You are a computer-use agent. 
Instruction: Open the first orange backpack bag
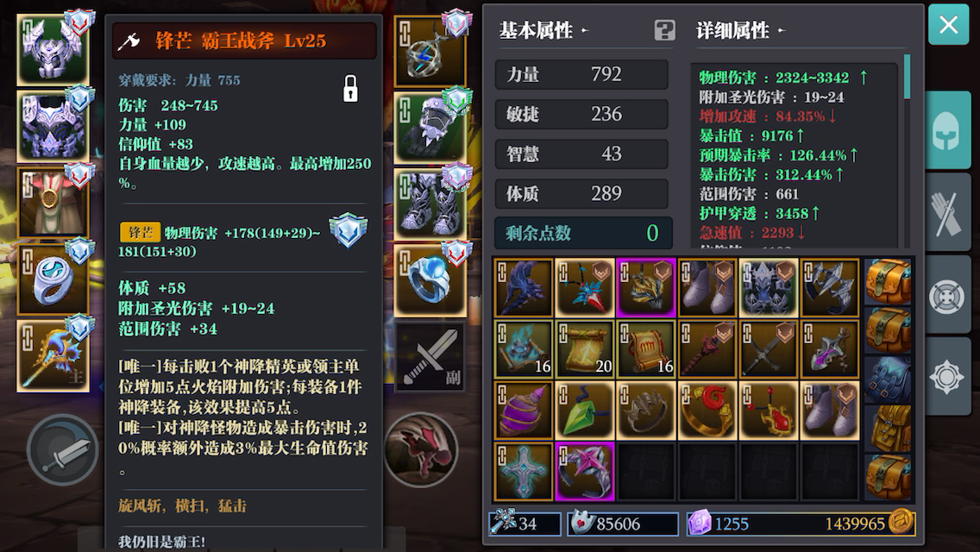(x=889, y=282)
